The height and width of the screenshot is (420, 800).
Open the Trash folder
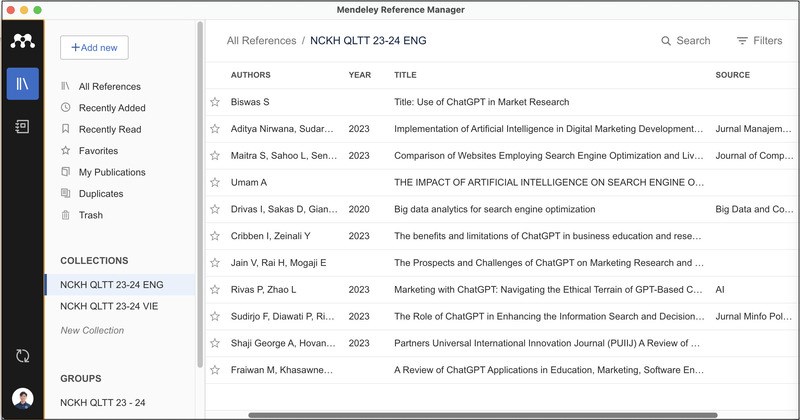(90, 215)
